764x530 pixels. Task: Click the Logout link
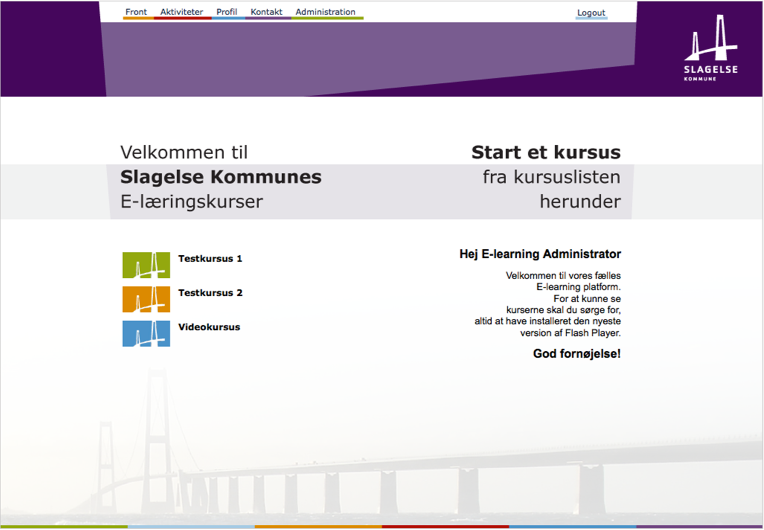591,13
